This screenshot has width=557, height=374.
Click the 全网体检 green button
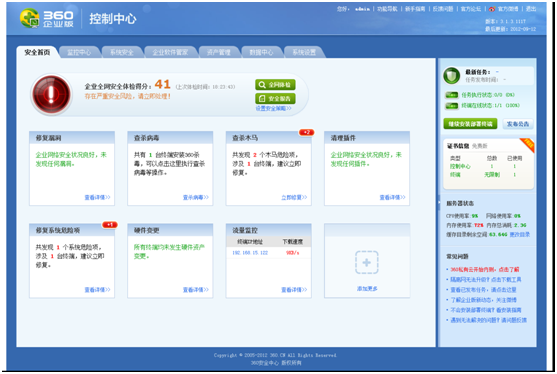point(275,85)
